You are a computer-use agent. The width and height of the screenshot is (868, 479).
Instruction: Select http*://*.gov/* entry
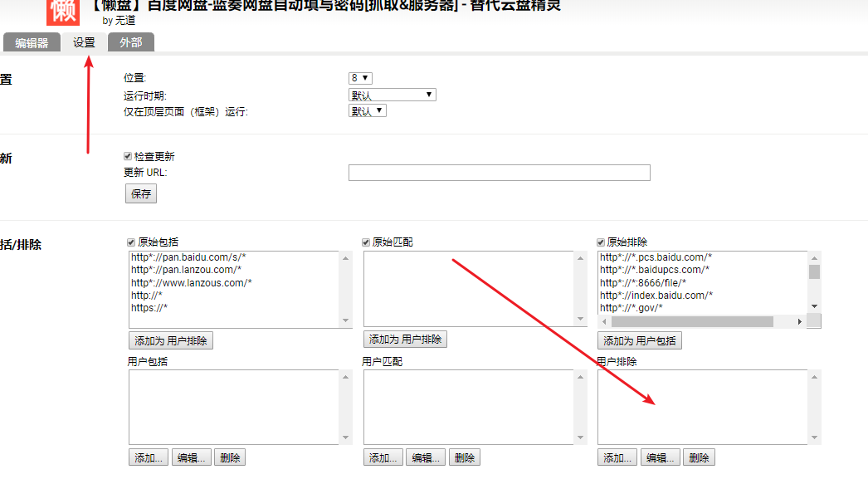pyautogui.click(x=631, y=308)
